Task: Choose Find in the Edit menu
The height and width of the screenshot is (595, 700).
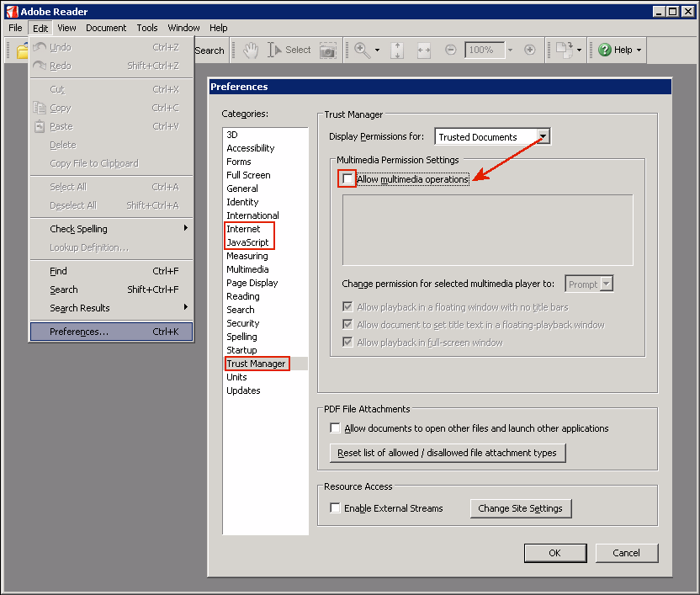Action: (112, 271)
